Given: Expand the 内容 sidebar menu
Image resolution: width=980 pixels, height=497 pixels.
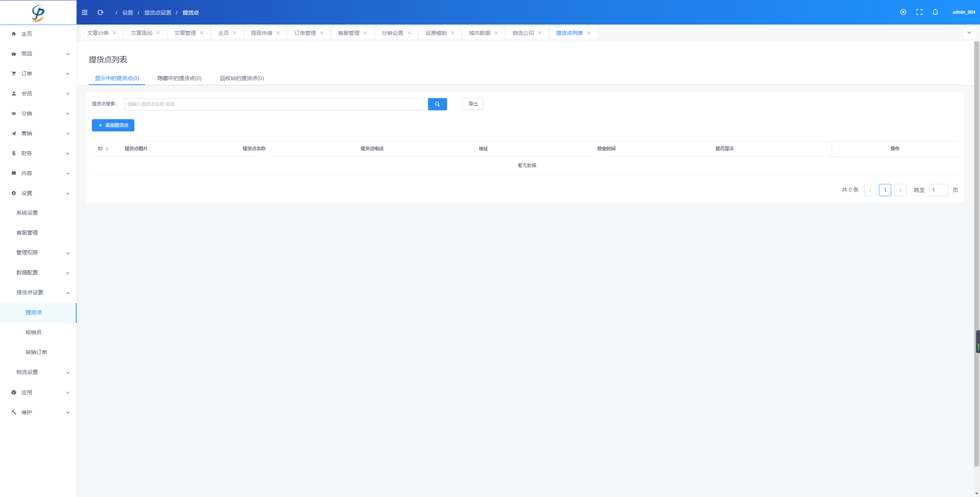Looking at the screenshot, I should coord(38,173).
